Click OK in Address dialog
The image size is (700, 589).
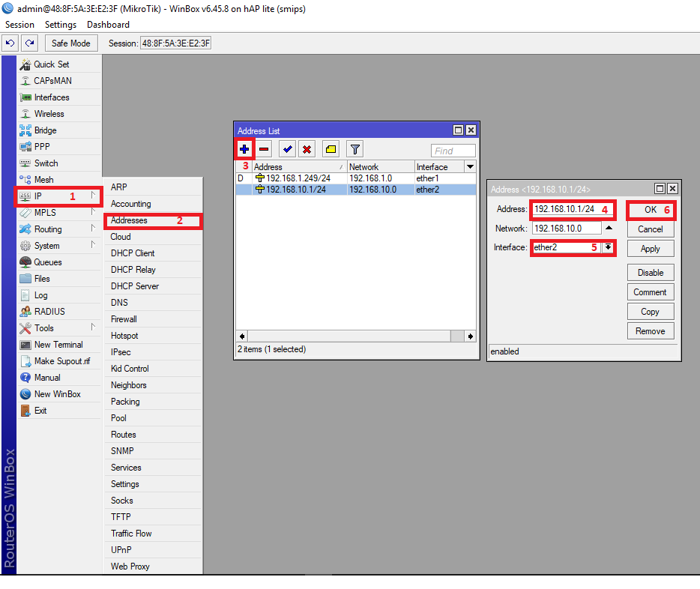coord(651,210)
